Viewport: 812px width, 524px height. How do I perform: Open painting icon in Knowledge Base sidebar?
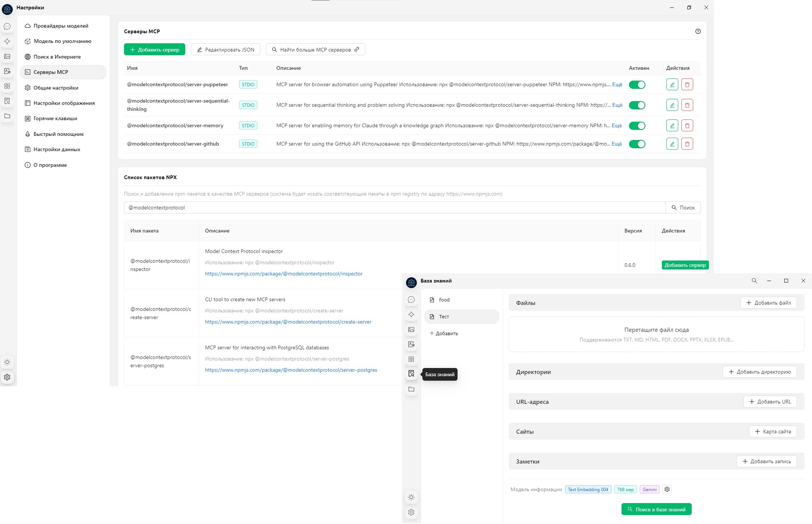tap(411, 330)
